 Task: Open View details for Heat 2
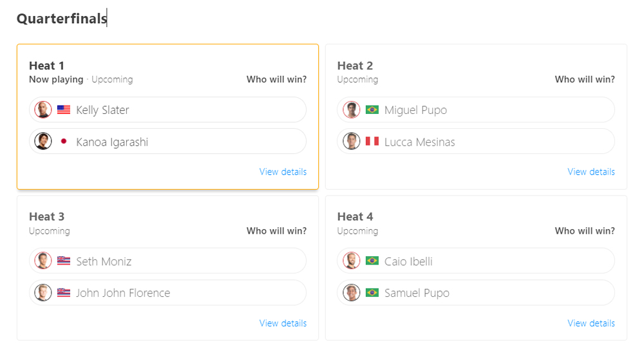591,172
